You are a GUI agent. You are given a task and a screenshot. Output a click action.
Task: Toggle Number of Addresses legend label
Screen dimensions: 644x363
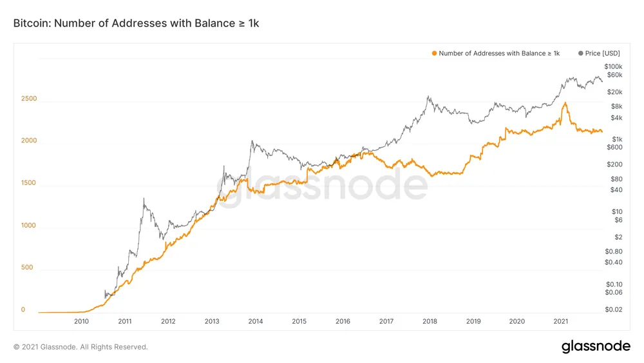[x=499, y=54]
